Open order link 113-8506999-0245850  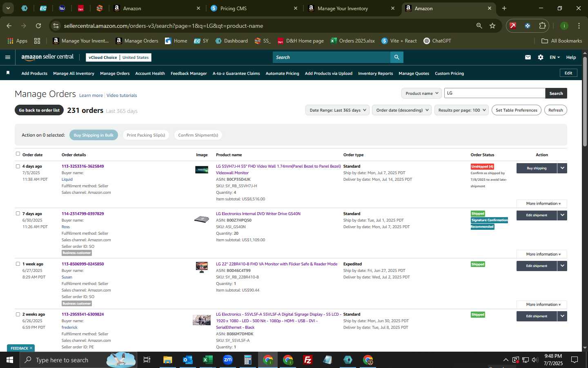coord(82,264)
